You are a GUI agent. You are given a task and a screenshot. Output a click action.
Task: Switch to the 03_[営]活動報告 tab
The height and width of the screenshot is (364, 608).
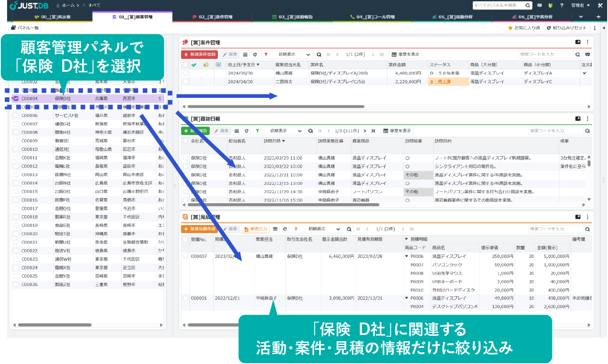click(292, 17)
